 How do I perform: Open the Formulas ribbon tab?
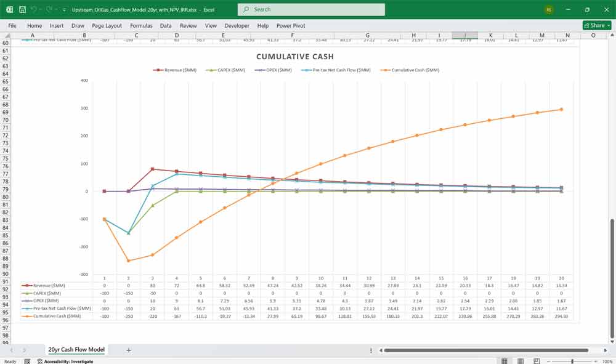141,26
